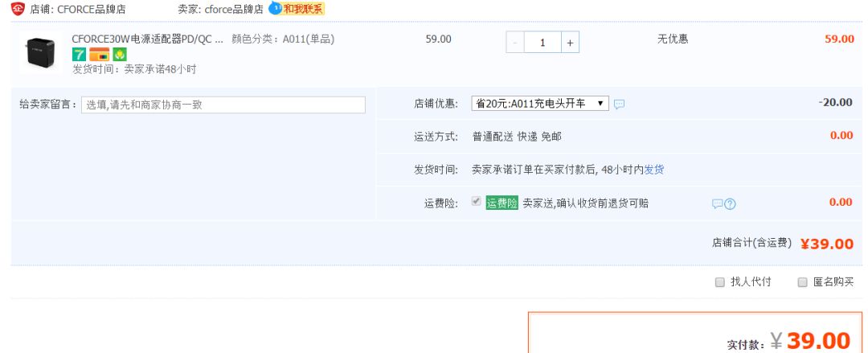Screen dimensions: 868x353
Task: Click the red item subtotal 59.00
Action: coord(839,39)
